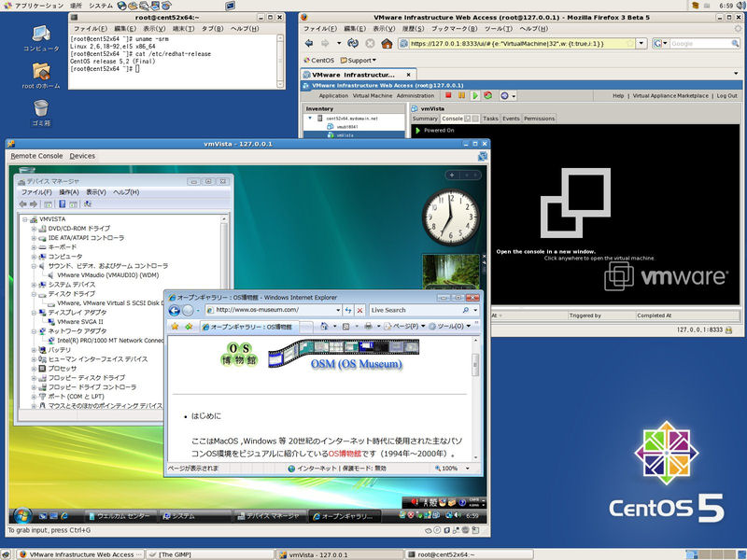Open the ツール(O) menu in IE
The width and height of the screenshot is (747, 560).
450,326
